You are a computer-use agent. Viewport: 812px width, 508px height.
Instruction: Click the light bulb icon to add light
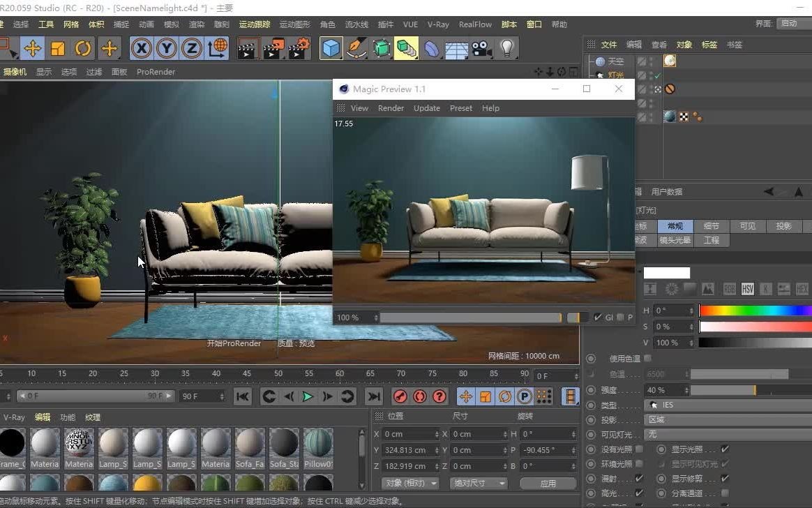pos(506,47)
